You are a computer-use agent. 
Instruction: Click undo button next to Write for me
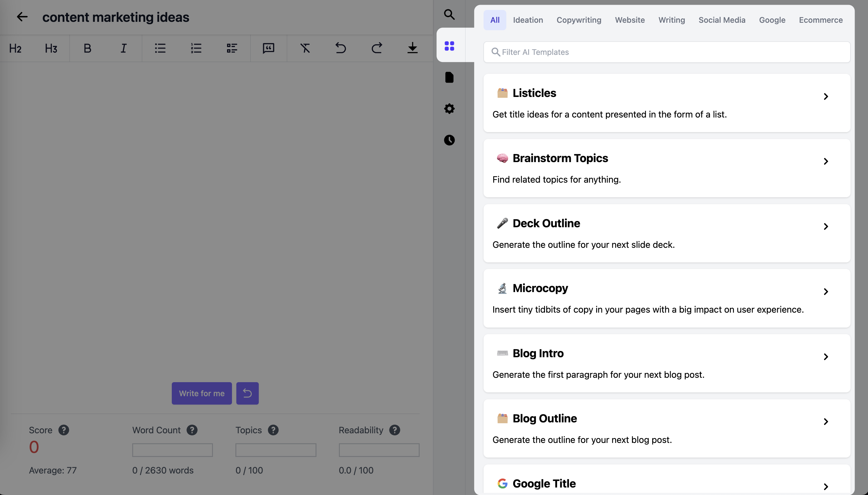tap(247, 393)
